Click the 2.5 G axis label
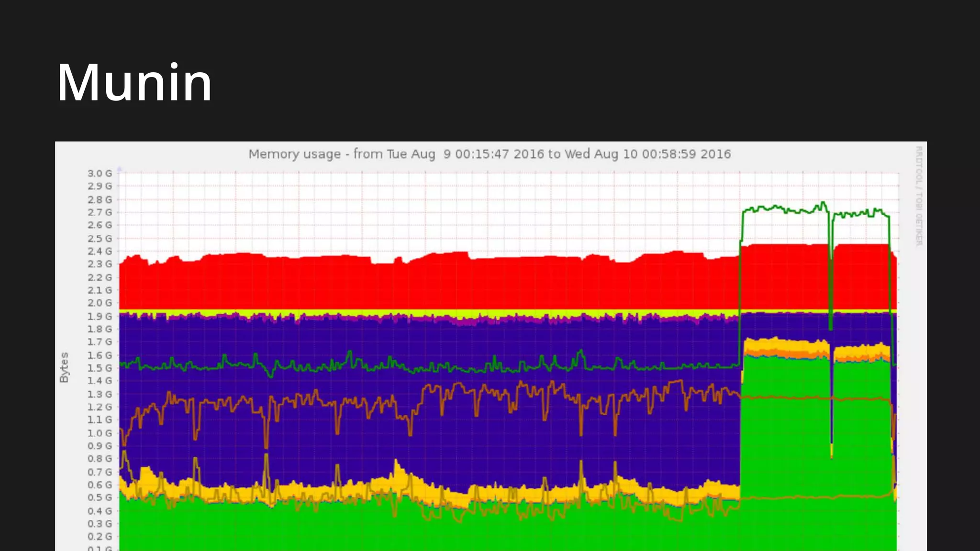This screenshot has height=551, width=980. [x=100, y=238]
